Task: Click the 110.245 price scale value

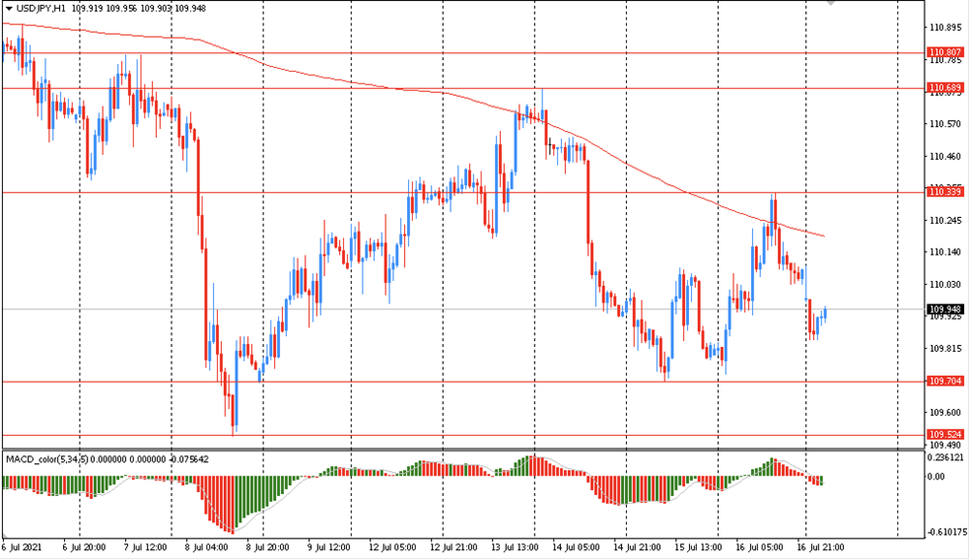Action: coord(946,221)
